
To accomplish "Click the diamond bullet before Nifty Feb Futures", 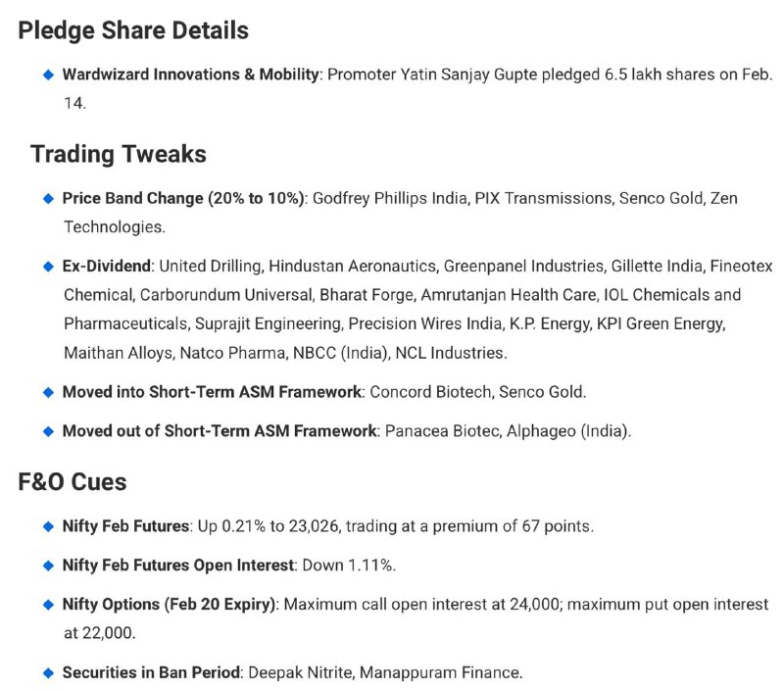I will click(48, 526).
